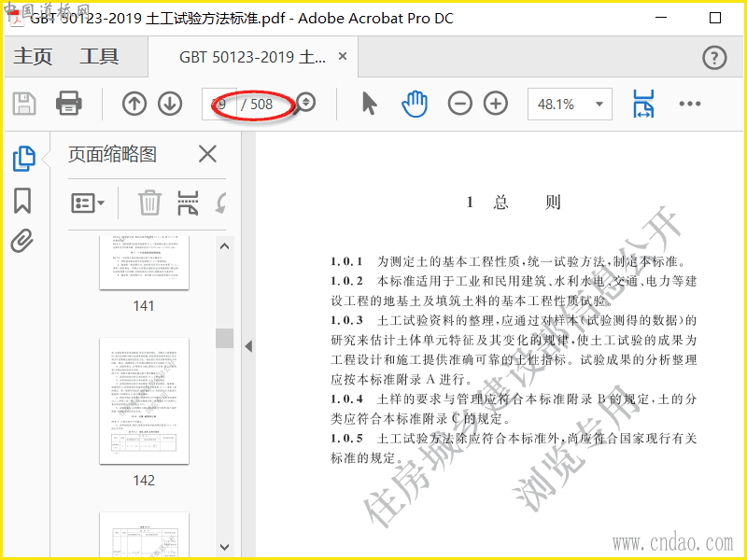Switch to the 工具 tab
The width and height of the screenshot is (747, 560).
(x=99, y=56)
